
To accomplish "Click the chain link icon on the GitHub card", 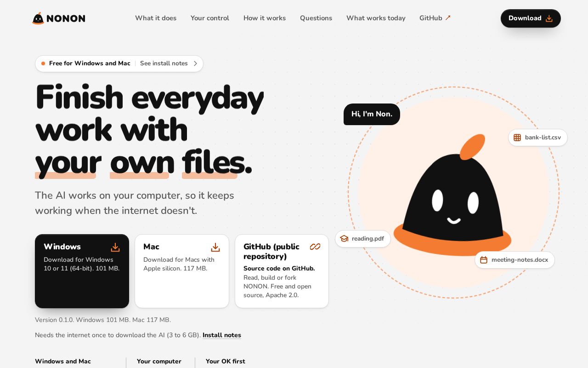I will (315, 247).
